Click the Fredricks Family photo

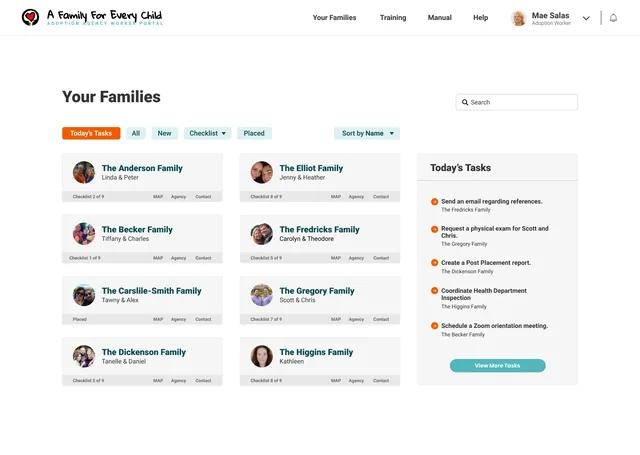pyautogui.click(x=262, y=233)
